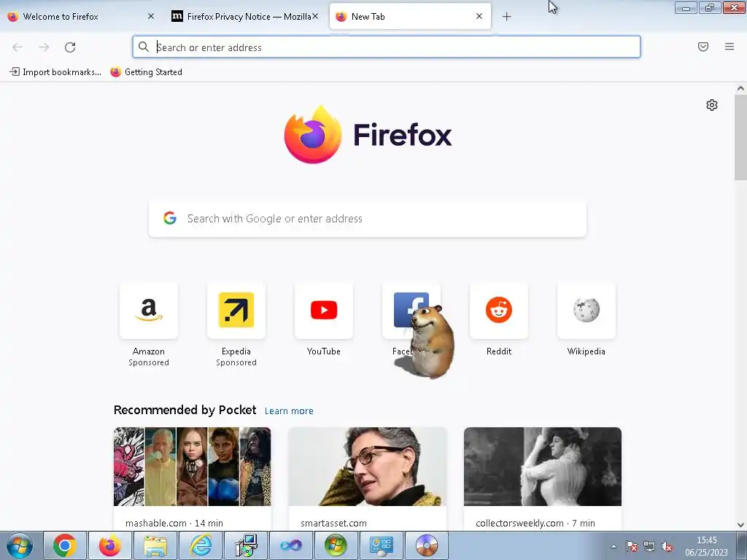Open the disc media taskbar icon
Image resolution: width=747 pixels, height=560 pixels.
click(426, 545)
